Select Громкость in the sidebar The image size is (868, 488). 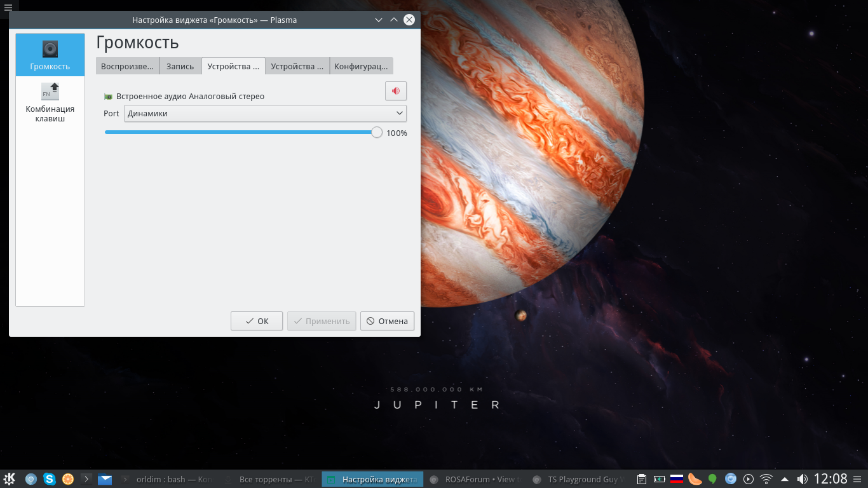(50, 55)
